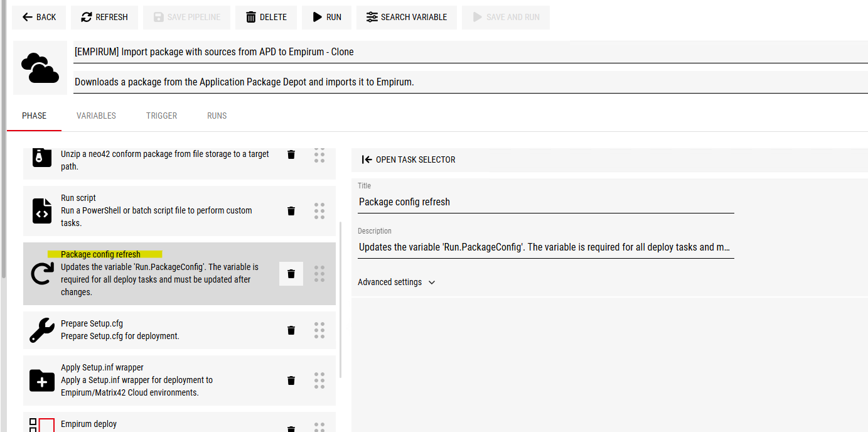Click the cloud pipeline icon

click(x=40, y=68)
